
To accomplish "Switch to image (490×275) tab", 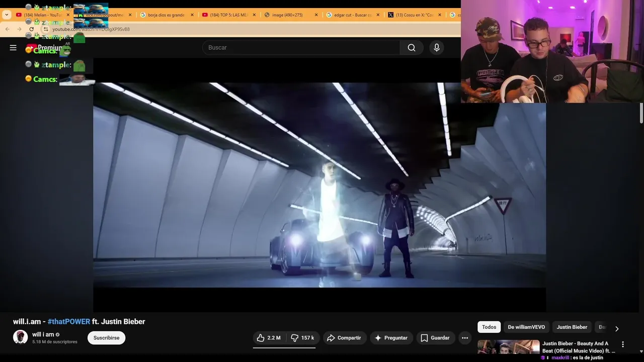I will [x=290, y=15].
